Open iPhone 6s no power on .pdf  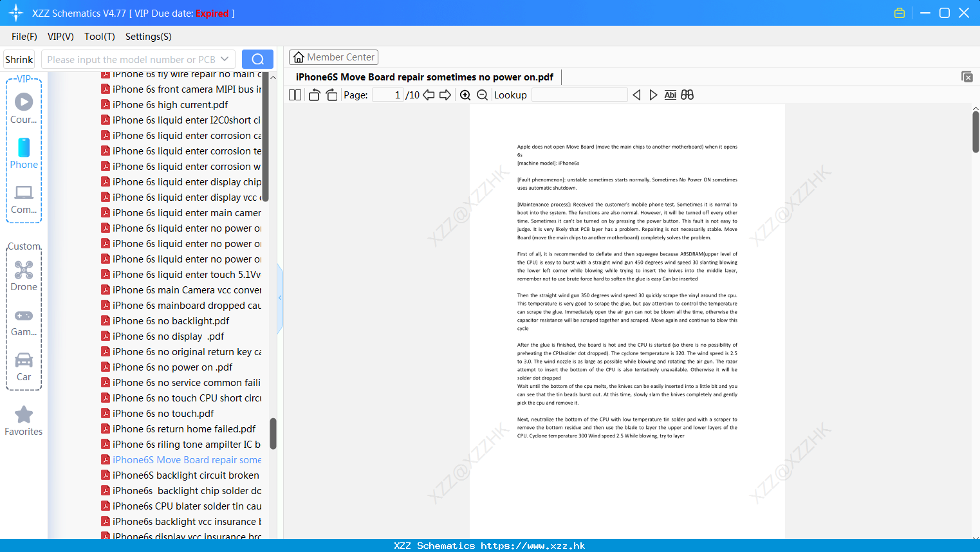coord(172,367)
